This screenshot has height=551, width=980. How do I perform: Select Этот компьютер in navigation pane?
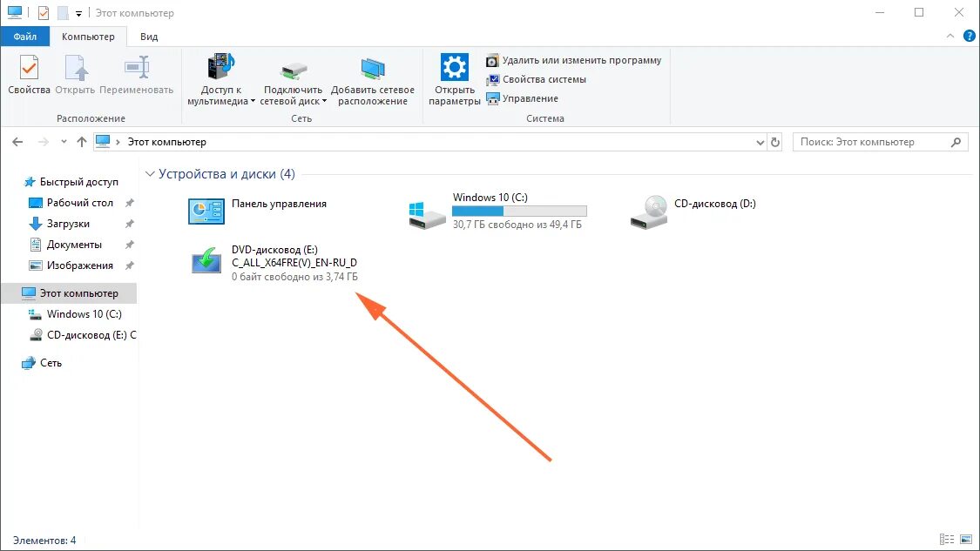70,293
